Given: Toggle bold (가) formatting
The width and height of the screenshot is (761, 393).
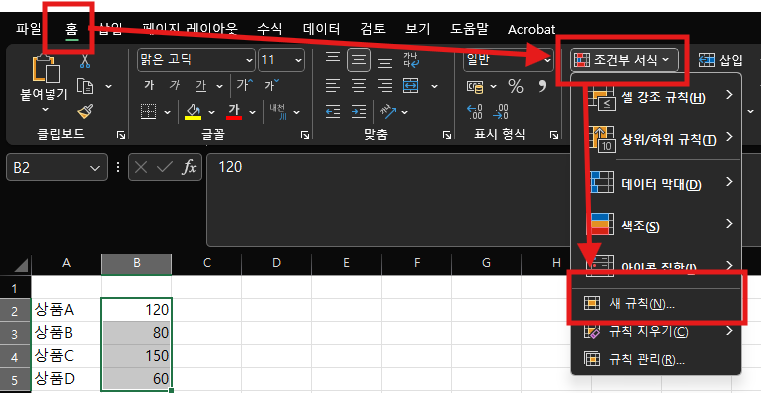Looking at the screenshot, I should pos(149,85).
